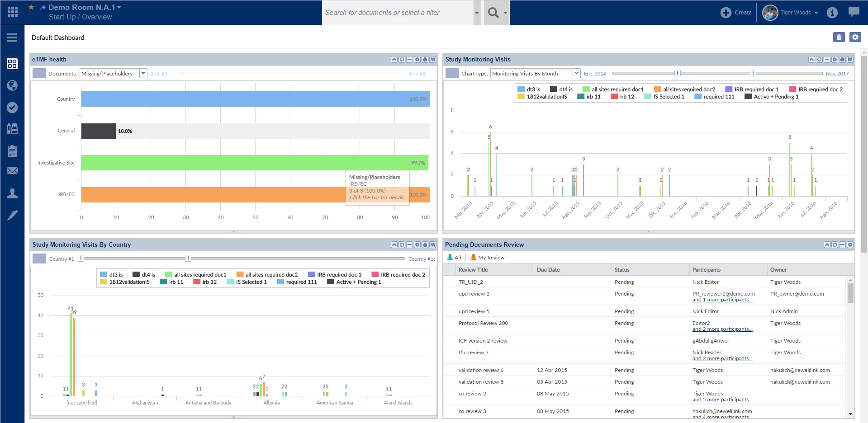Select the My Review tab
The height and width of the screenshot is (423, 868).
[488, 258]
